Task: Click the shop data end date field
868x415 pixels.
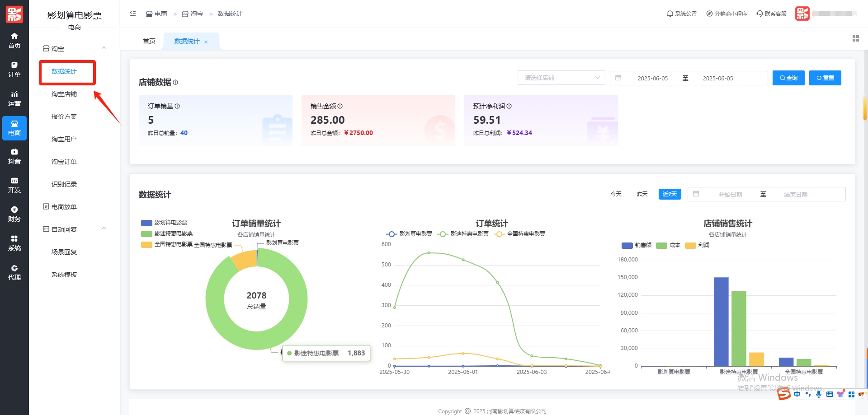Action: pos(718,78)
